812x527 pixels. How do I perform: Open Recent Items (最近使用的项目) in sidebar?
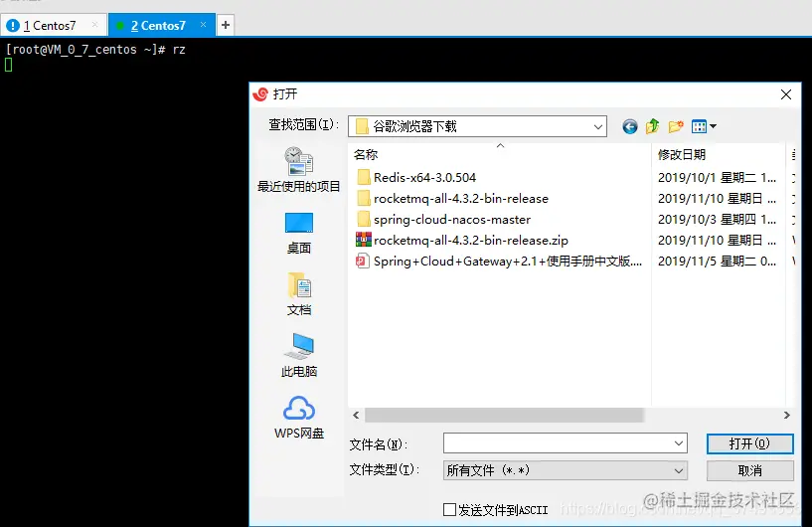pyautogui.click(x=299, y=169)
